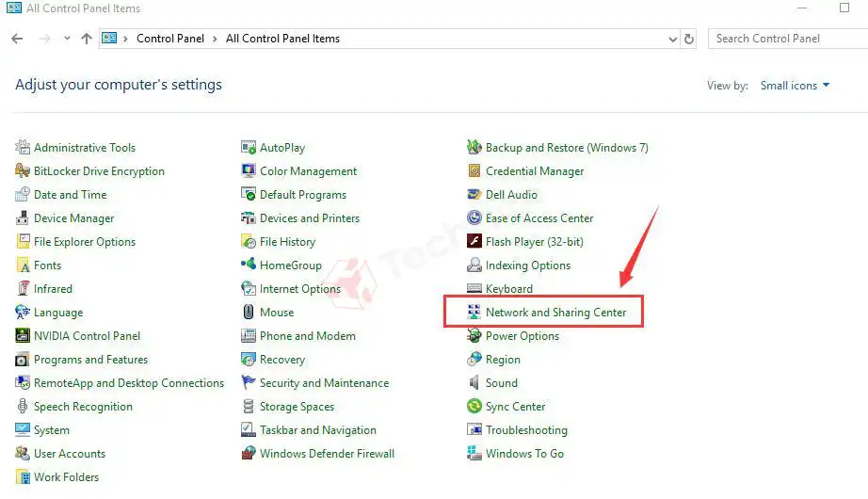Open the Windows Defender Firewall icon
The width and height of the screenshot is (868, 499).
249,454
